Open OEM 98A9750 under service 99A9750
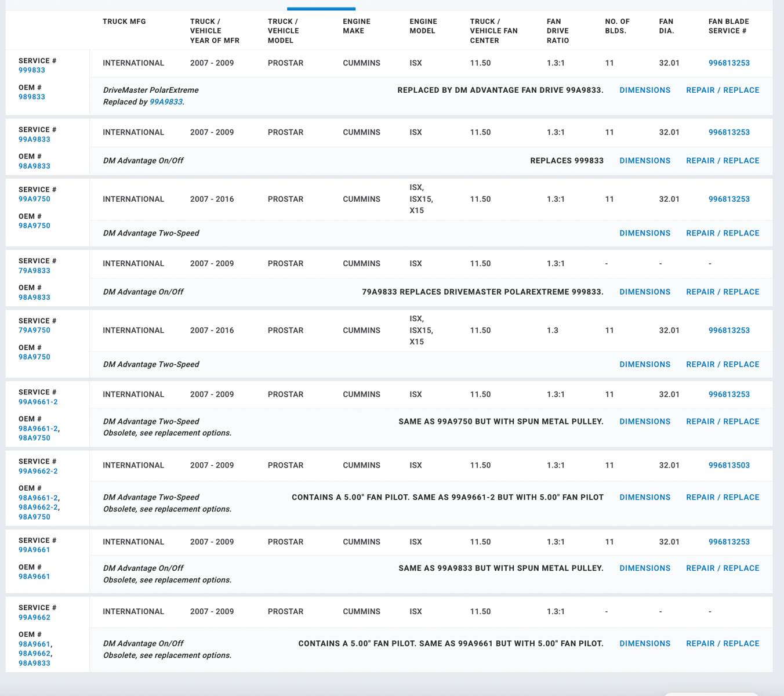 [34, 226]
